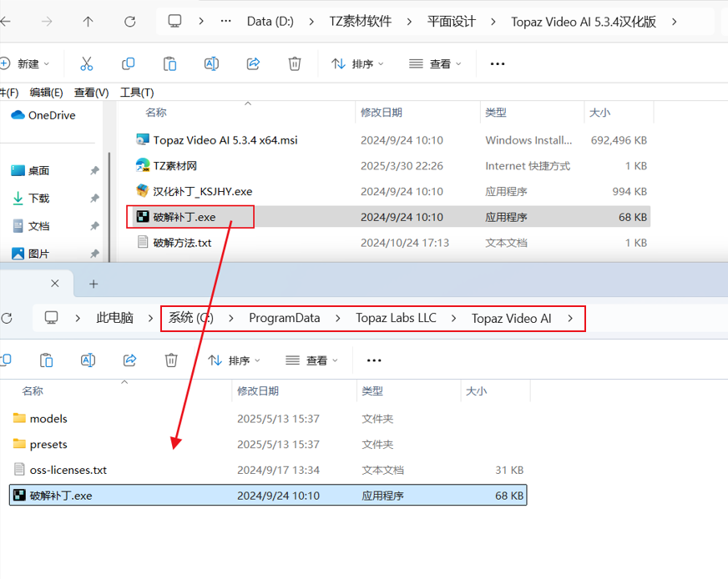Open the 查看 dropdown in top window

coord(435,63)
